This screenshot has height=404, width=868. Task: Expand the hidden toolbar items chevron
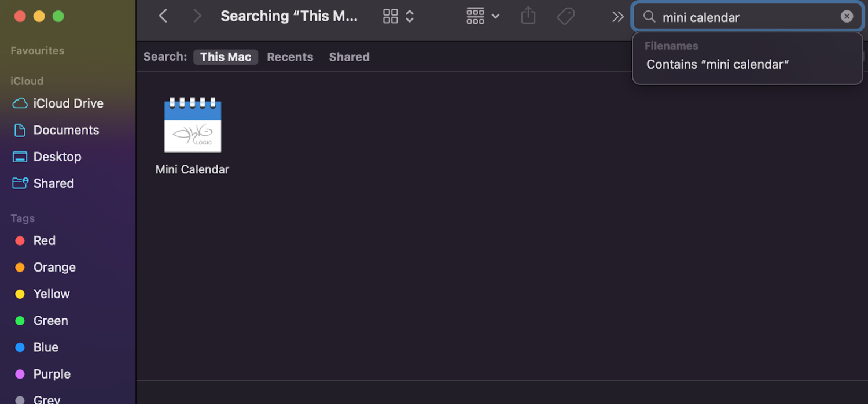(617, 16)
